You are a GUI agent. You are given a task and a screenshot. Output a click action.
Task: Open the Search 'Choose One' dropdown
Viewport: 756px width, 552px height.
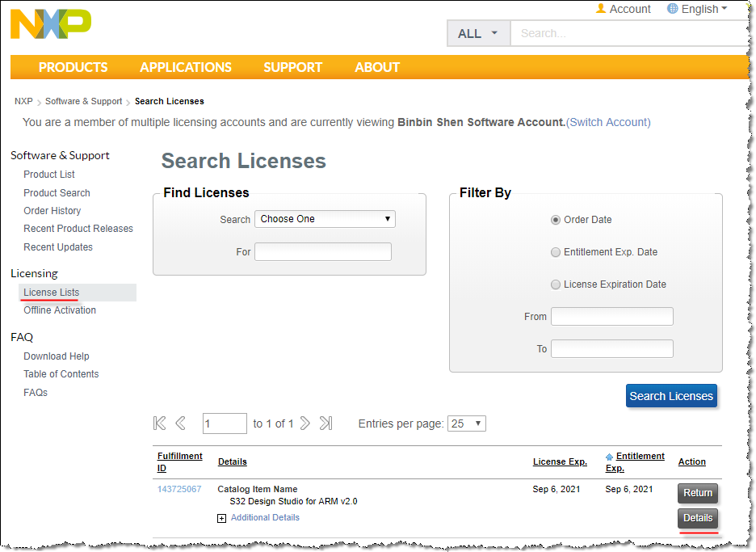325,219
